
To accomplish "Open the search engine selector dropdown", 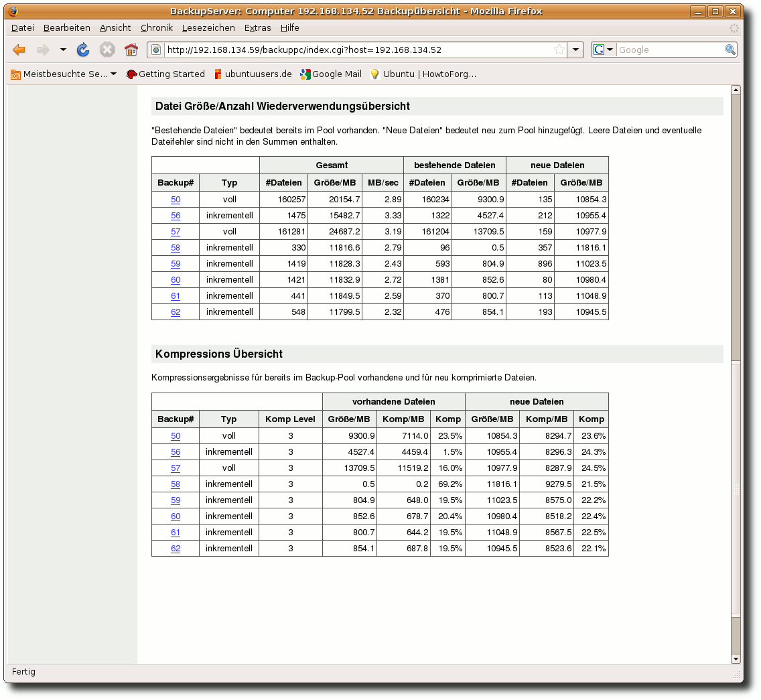I will (604, 50).
